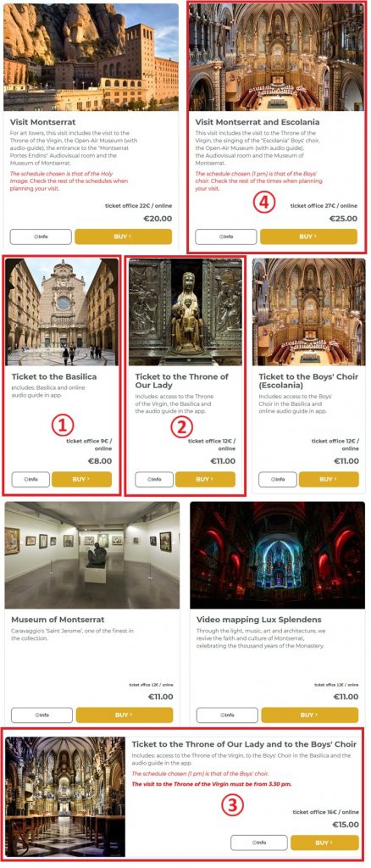Image resolution: width=371 pixels, height=868 pixels.
Task: Buy Throne of Our Lady and Boys' Choir ticket
Action: [324, 843]
